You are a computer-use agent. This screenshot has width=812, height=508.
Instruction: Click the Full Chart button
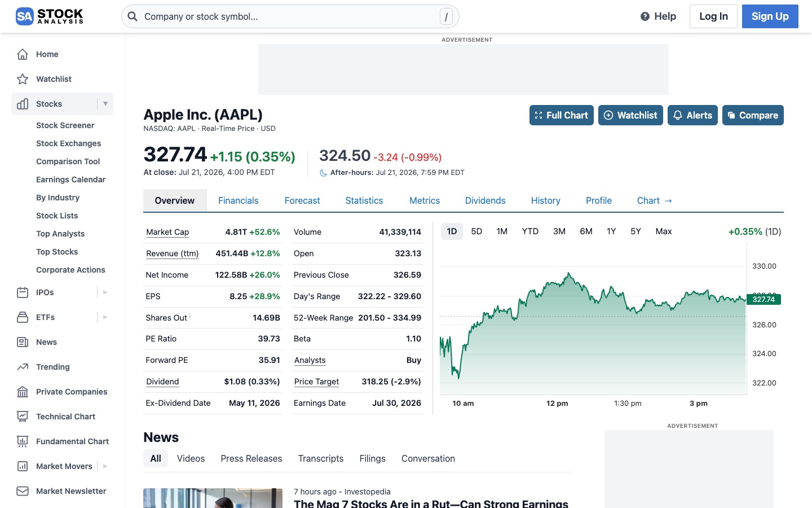(562, 115)
